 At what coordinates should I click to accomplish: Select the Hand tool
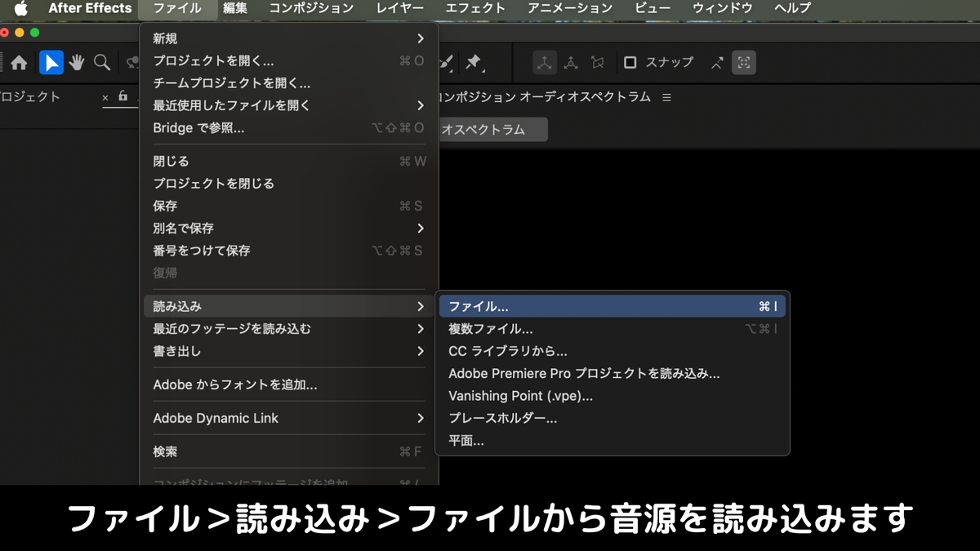pyautogui.click(x=77, y=63)
